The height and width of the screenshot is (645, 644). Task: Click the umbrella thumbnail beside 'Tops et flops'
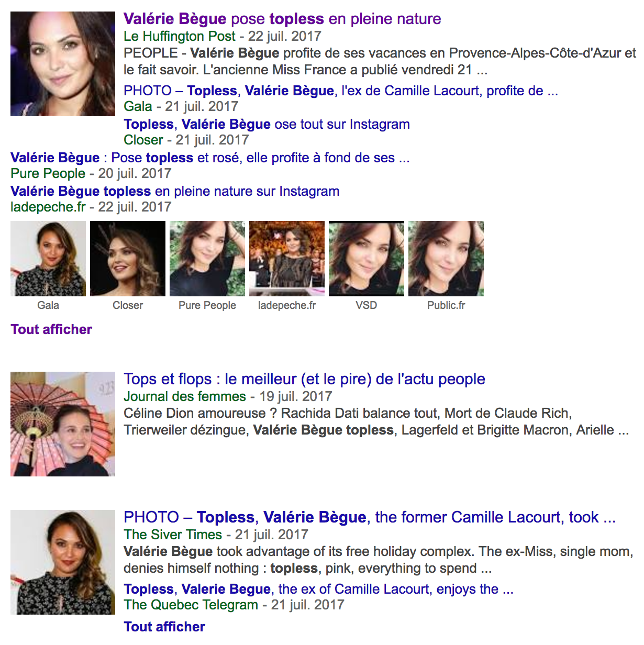(x=63, y=424)
